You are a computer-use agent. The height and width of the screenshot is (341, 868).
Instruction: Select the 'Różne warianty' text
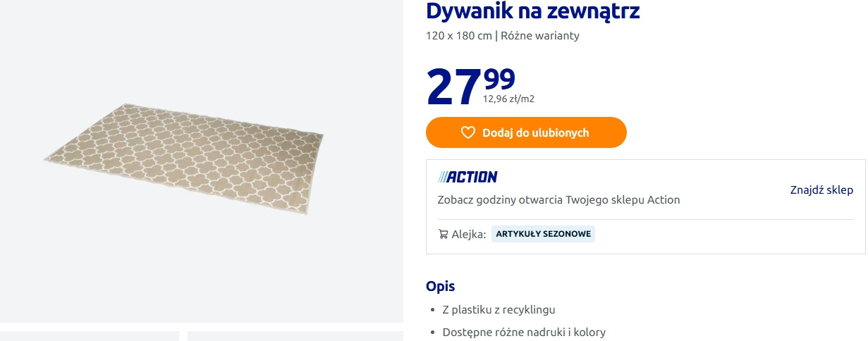(x=540, y=36)
